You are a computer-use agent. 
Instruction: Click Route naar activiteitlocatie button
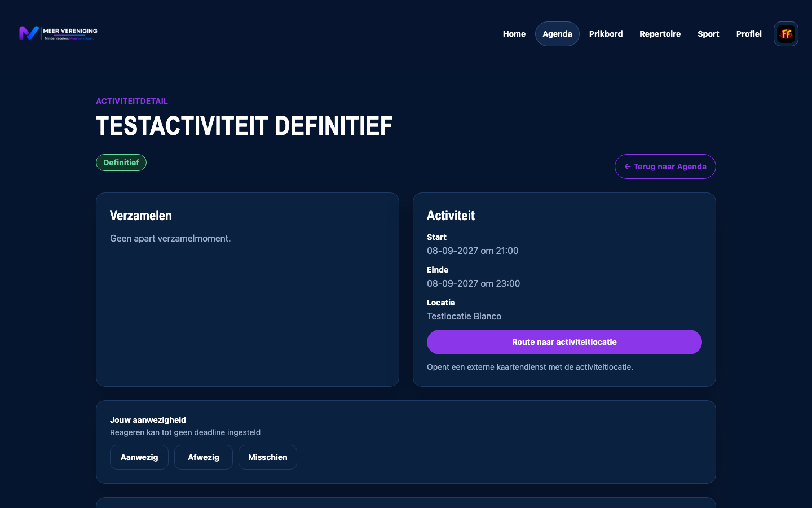pos(564,342)
